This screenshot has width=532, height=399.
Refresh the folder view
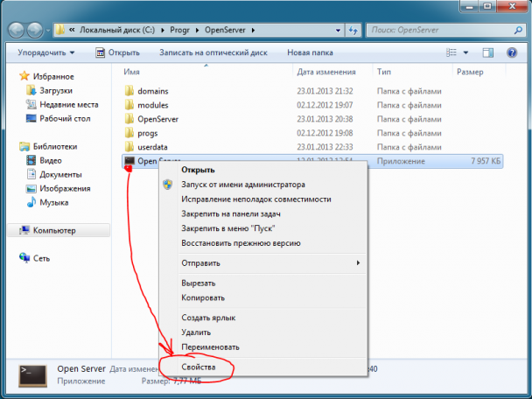(353, 31)
